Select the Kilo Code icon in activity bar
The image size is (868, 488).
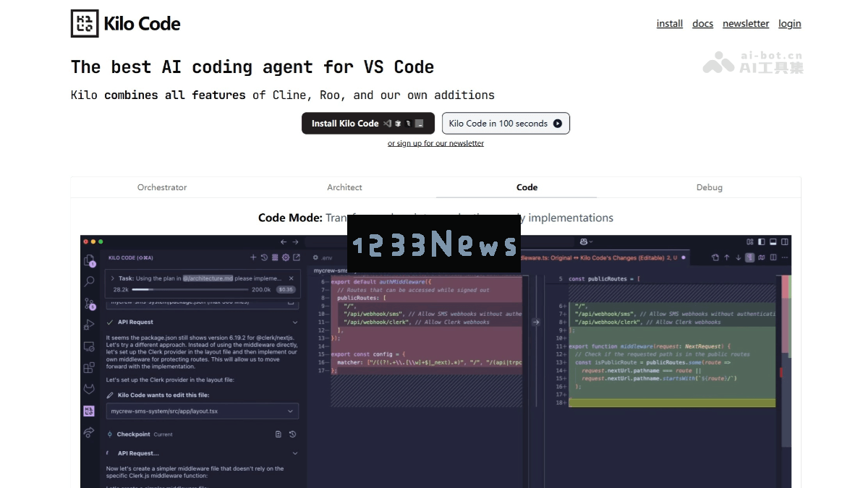(x=89, y=411)
